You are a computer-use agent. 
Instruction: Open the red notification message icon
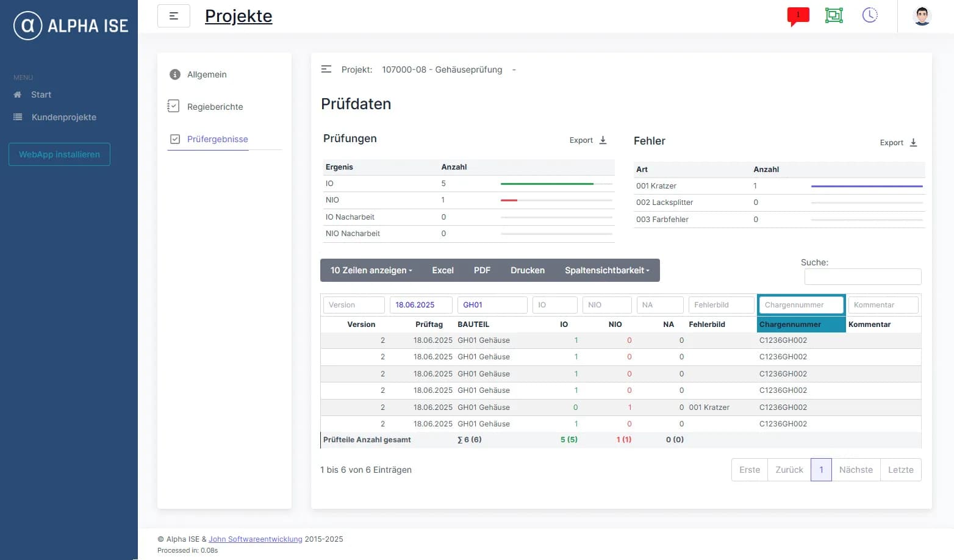pyautogui.click(x=798, y=16)
